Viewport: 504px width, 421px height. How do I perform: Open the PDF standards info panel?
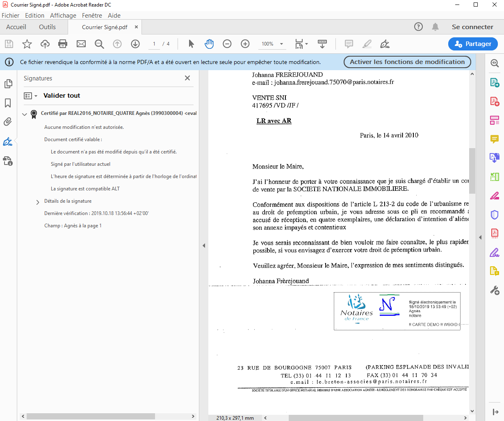(x=8, y=161)
